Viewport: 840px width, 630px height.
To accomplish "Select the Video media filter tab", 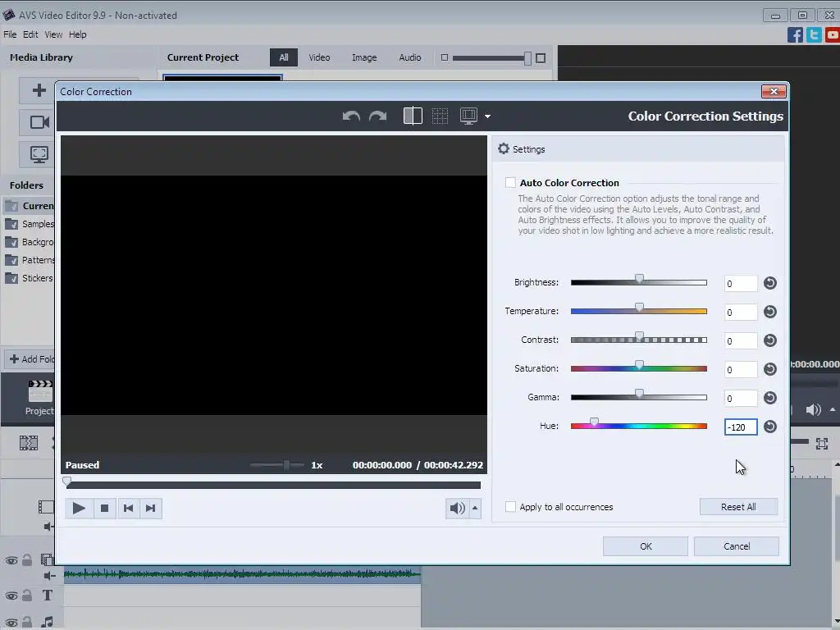I will [319, 57].
